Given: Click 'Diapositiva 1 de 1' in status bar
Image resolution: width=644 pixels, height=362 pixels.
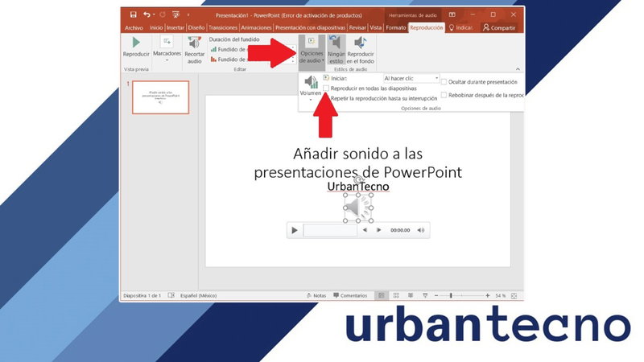Looking at the screenshot, I should point(142,295).
